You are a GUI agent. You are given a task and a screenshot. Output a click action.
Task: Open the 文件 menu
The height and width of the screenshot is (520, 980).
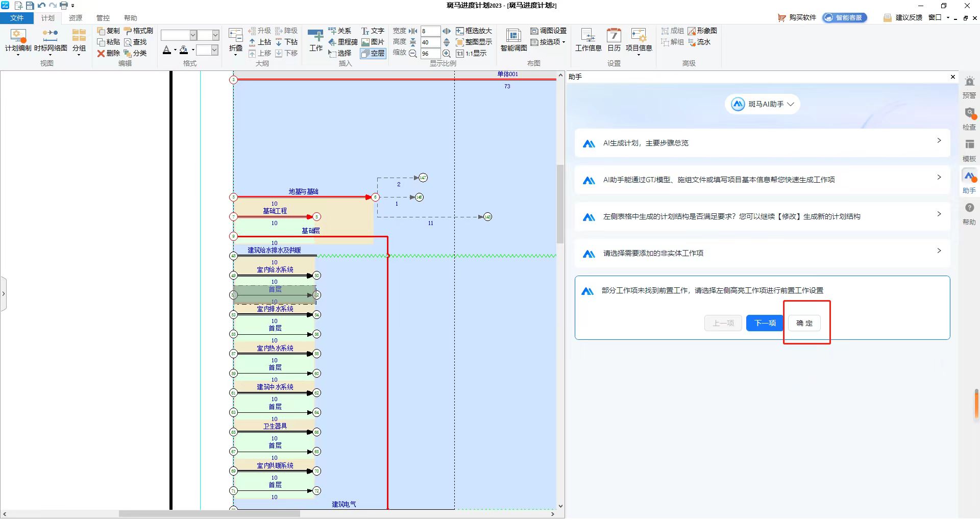pyautogui.click(x=17, y=18)
